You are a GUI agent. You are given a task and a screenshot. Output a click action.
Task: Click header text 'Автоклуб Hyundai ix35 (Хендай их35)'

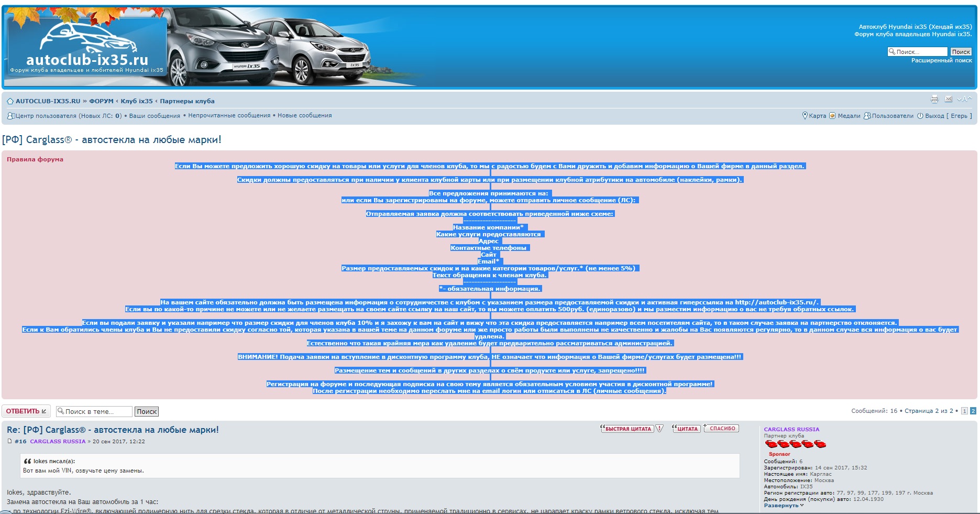(x=915, y=27)
